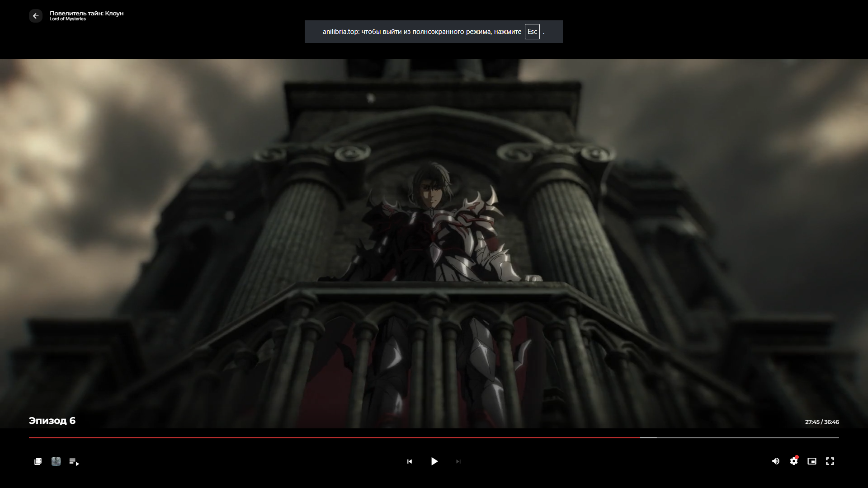
Task: Click the title Повелитель тайн: Клоун
Action: click(86, 13)
